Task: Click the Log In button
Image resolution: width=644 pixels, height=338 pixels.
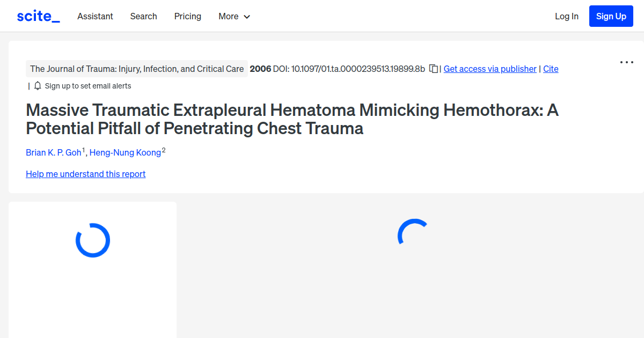Action: (x=567, y=16)
